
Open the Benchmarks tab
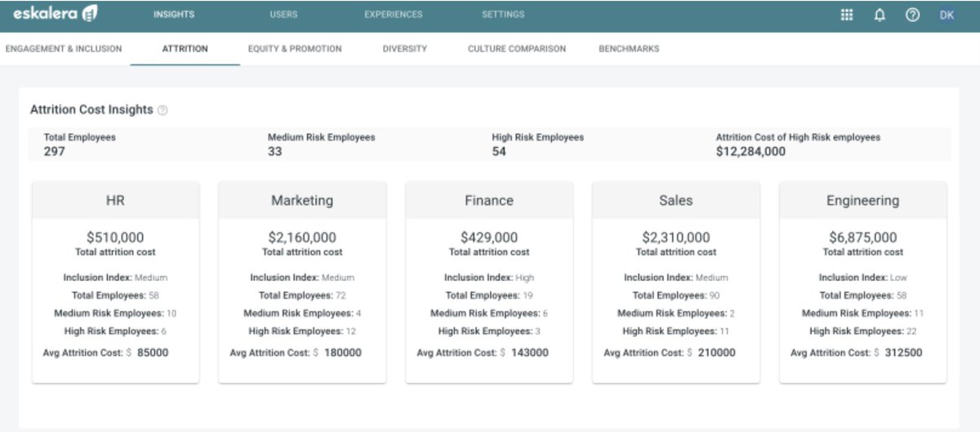[x=629, y=49]
